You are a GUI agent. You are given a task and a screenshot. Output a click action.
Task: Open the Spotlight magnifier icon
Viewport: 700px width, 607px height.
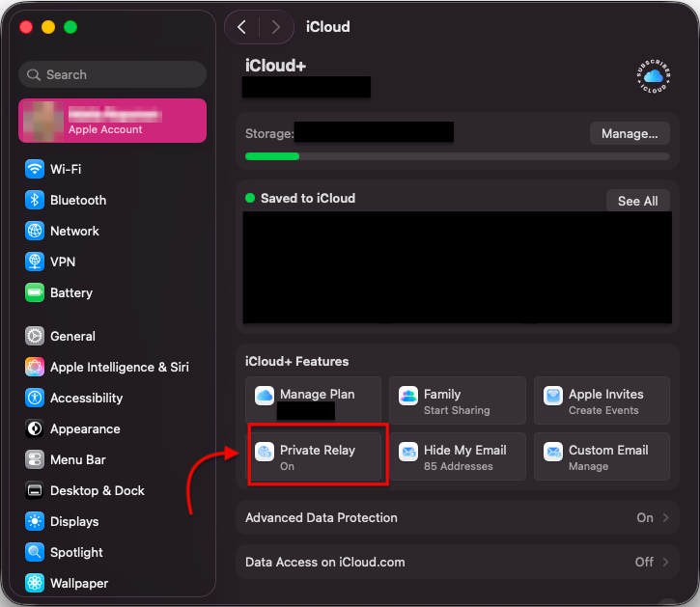click(35, 552)
